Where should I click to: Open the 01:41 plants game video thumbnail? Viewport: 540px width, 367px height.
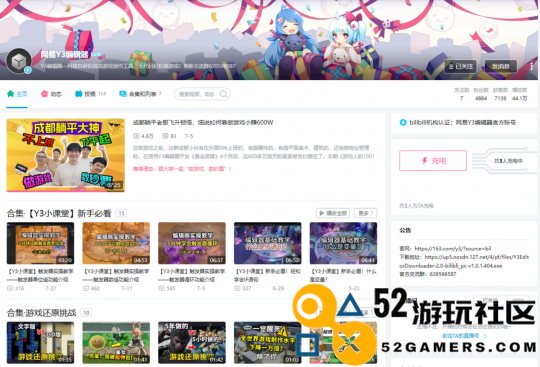point(116,343)
